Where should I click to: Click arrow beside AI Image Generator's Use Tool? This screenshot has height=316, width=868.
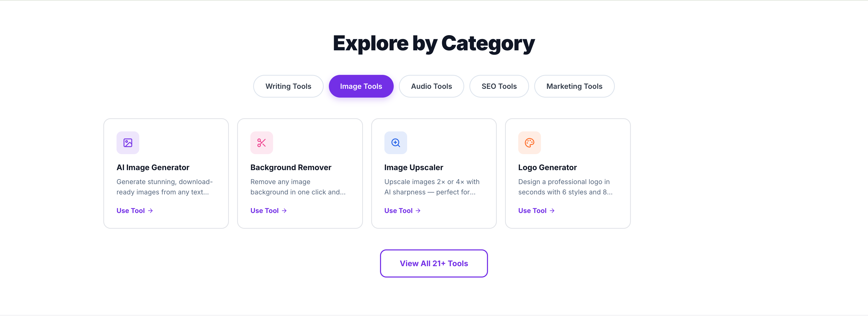(x=150, y=211)
